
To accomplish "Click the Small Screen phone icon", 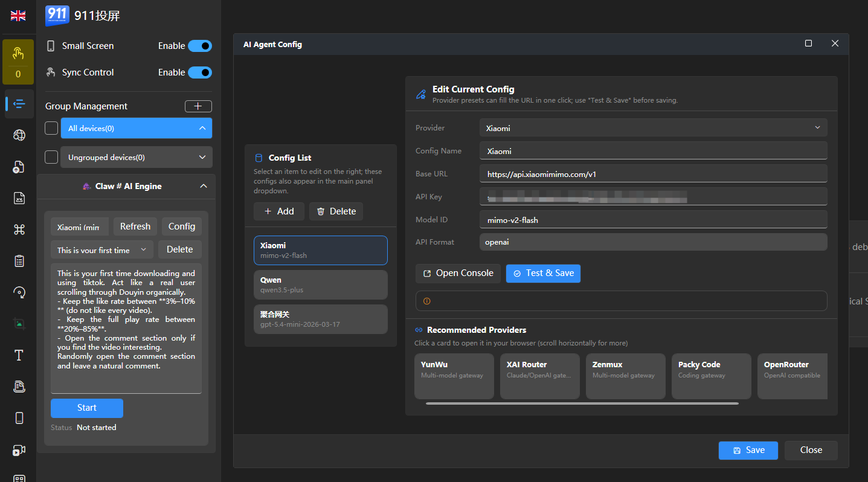I will [x=51, y=46].
